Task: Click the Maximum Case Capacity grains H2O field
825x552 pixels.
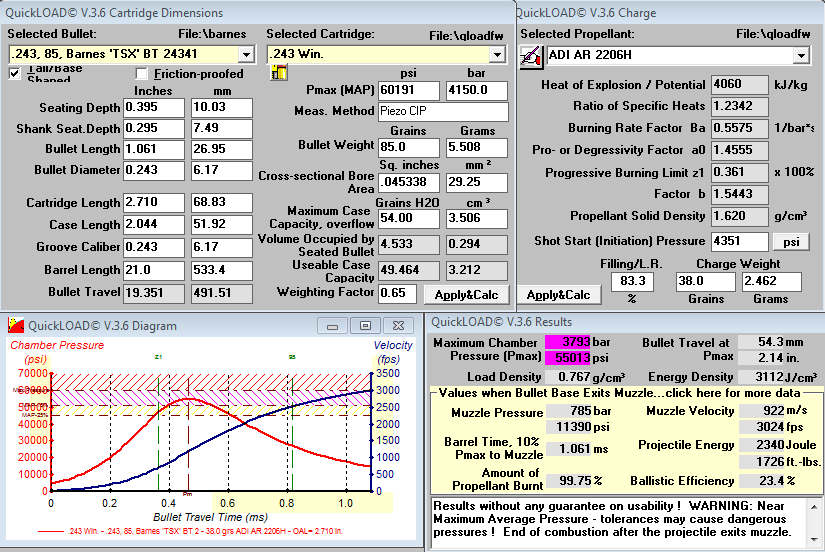Action: click(x=409, y=218)
